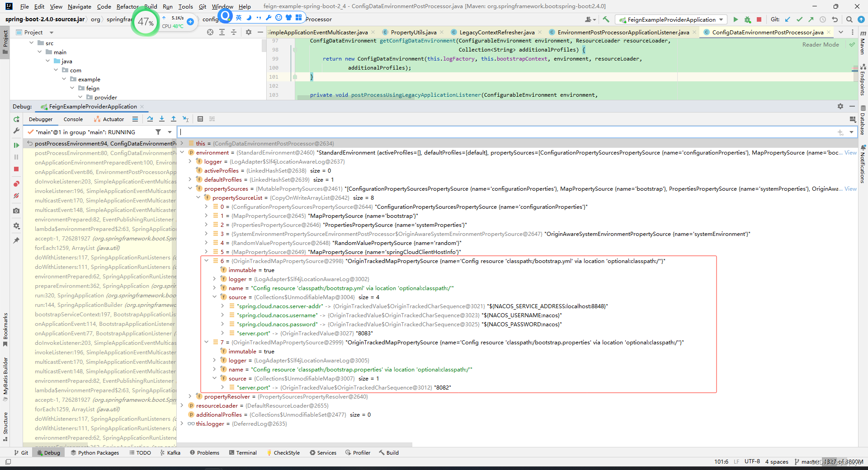The width and height of the screenshot is (868, 470).
Task: Commit changes using the Git checkmark icon
Action: (799, 19)
